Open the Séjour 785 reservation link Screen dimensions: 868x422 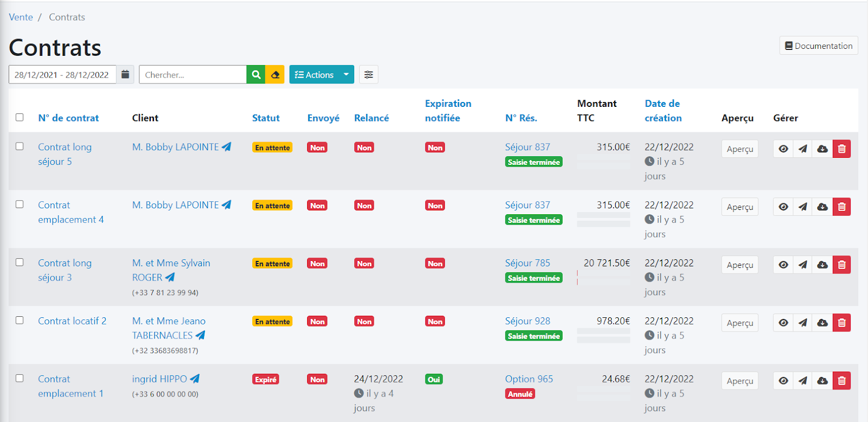(x=527, y=263)
